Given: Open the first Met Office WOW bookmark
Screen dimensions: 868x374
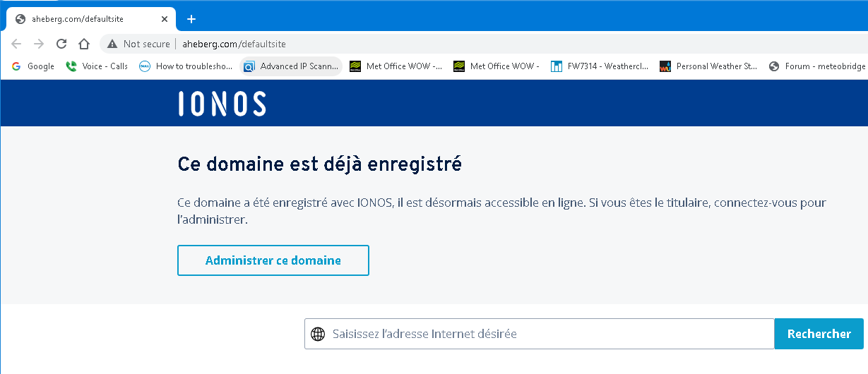Looking at the screenshot, I should click(396, 66).
